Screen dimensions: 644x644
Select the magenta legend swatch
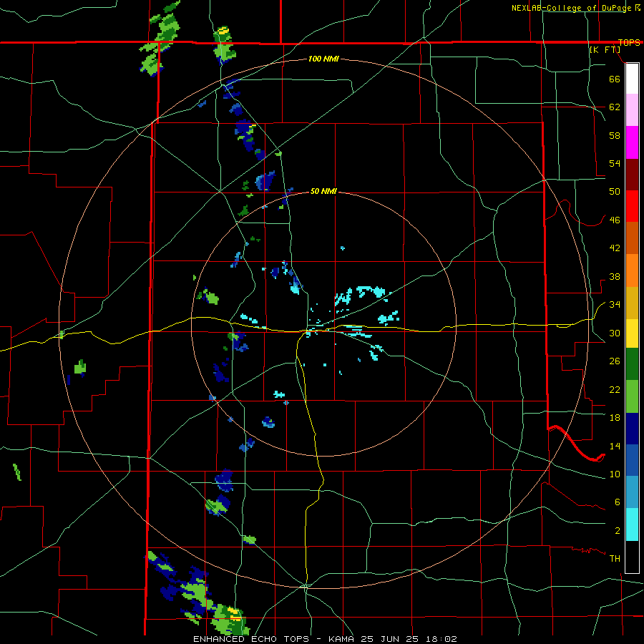(x=632, y=142)
